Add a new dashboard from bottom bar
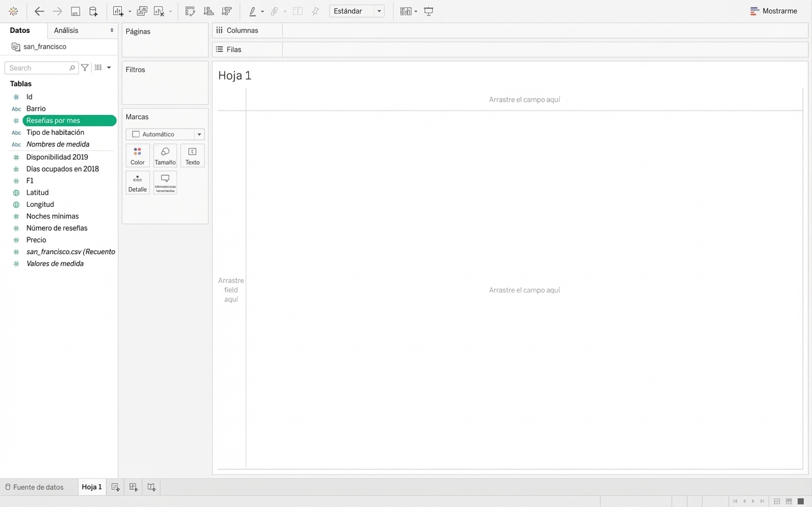812x507 pixels. (133, 487)
